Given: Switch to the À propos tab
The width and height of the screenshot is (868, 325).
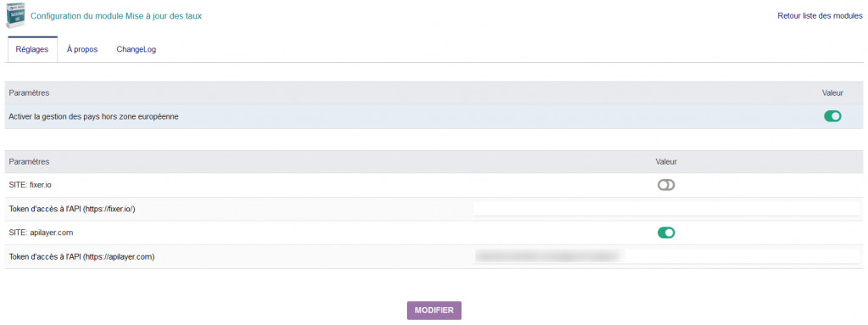Looking at the screenshot, I should [x=82, y=49].
